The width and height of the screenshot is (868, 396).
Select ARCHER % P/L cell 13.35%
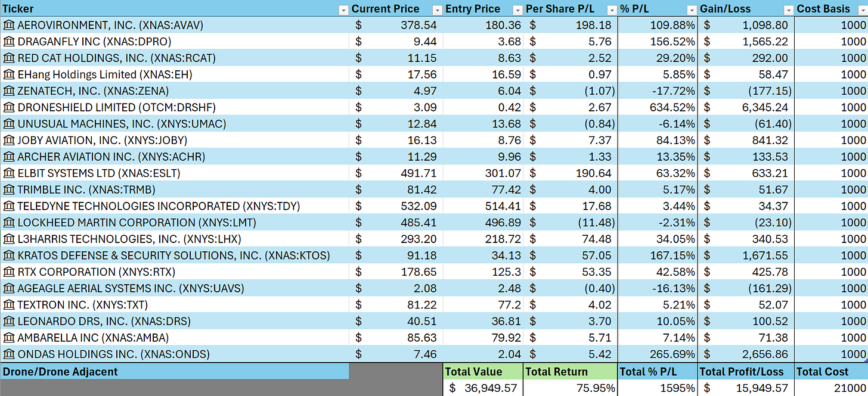(x=658, y=157)
